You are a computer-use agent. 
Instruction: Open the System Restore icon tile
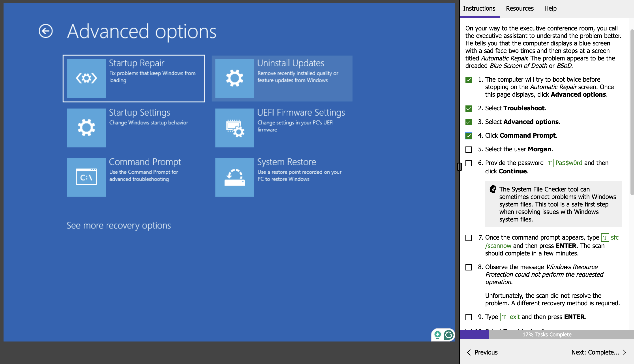coord(234,177)
